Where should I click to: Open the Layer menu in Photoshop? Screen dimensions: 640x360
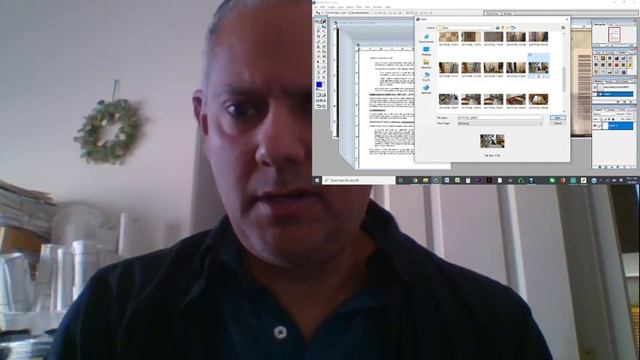tap(340, 7)
